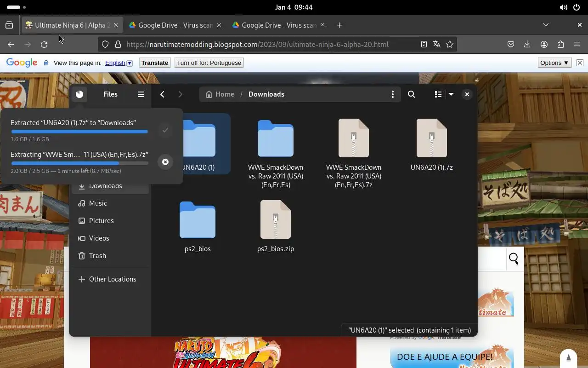Click the web page search magnifier icon

pyautogui.click(x=514, y=259)
